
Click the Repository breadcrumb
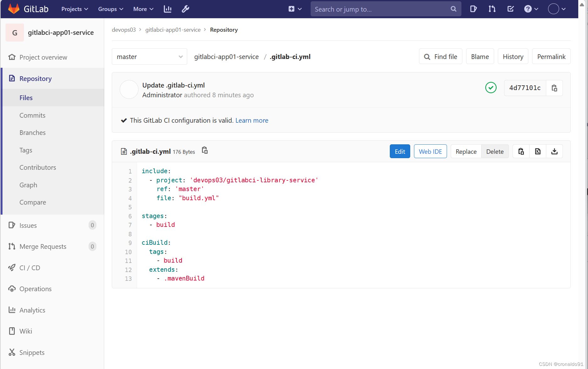click(224, 29)
